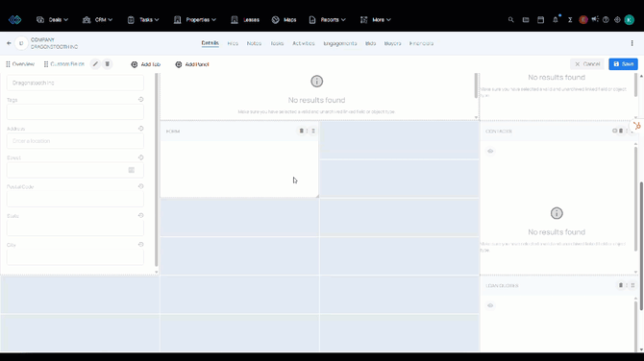Delete the Loan Quotes panel

tap(621, 285)
